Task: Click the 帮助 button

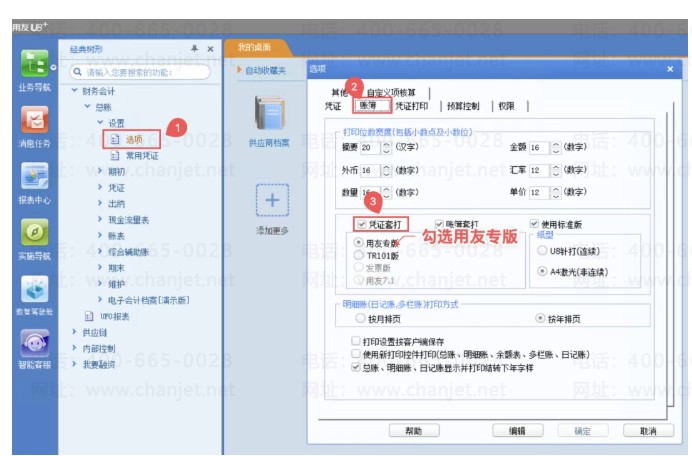Action: click(414, 430)
